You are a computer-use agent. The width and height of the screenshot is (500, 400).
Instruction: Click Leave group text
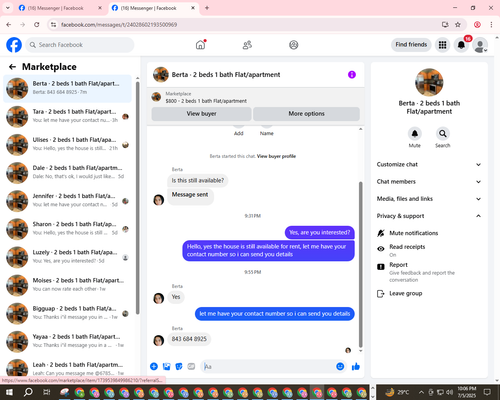click(406, 293)
